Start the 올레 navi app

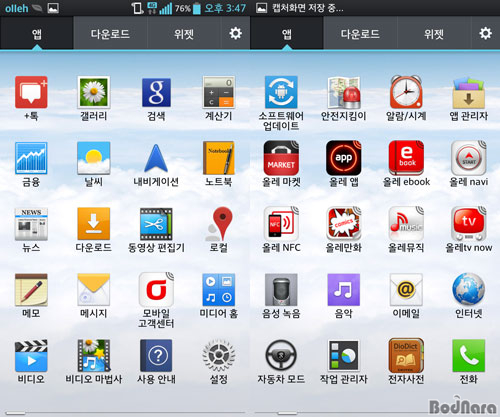click(x=469, y=158)
